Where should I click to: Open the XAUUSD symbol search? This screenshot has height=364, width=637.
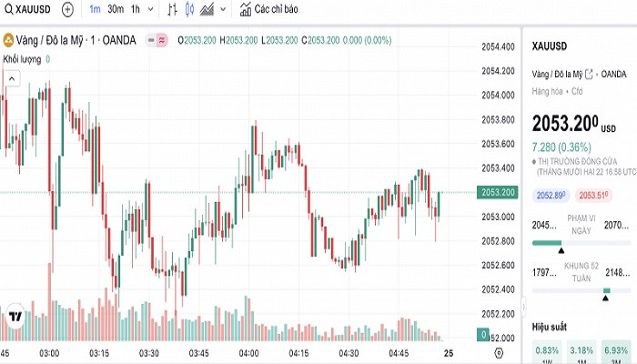point(27,10)
